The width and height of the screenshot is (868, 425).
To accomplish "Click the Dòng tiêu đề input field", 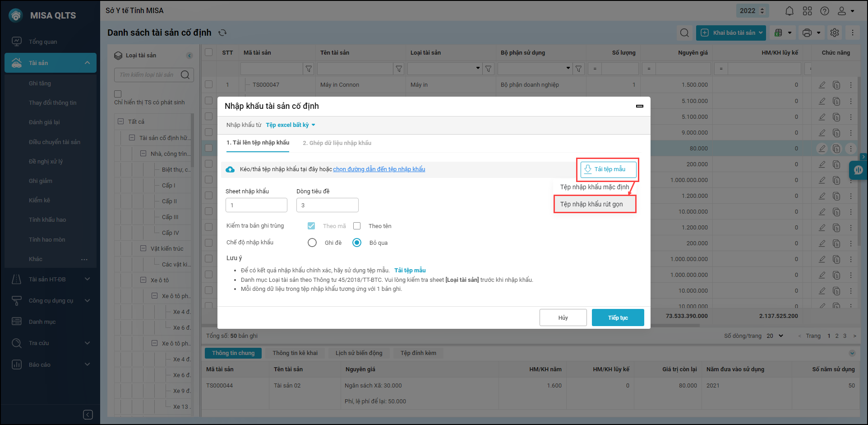I will click(x=327, y=205).
